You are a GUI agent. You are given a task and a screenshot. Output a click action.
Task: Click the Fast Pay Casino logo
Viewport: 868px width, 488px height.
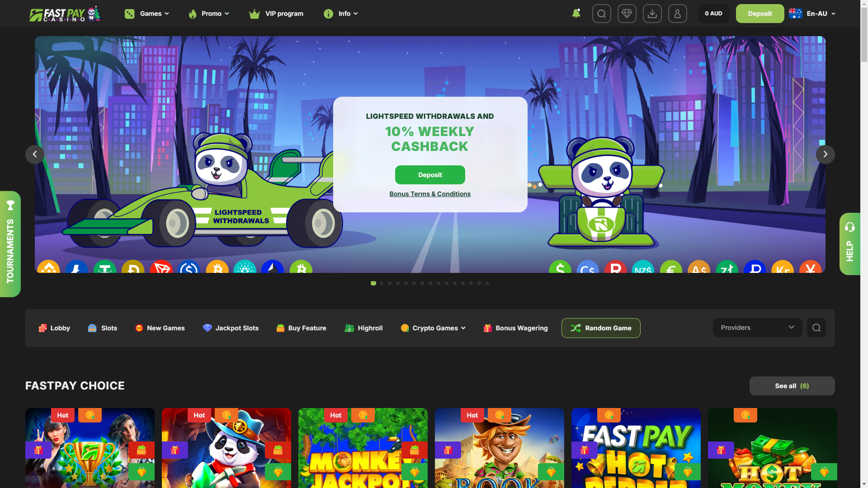pyautogui.click(x=65, y=14)
